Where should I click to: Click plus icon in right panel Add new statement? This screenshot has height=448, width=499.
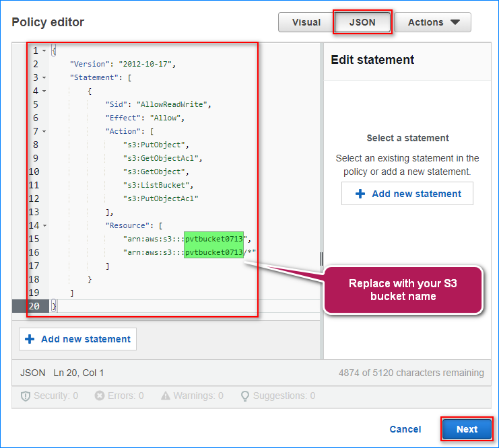click(360, 194)
